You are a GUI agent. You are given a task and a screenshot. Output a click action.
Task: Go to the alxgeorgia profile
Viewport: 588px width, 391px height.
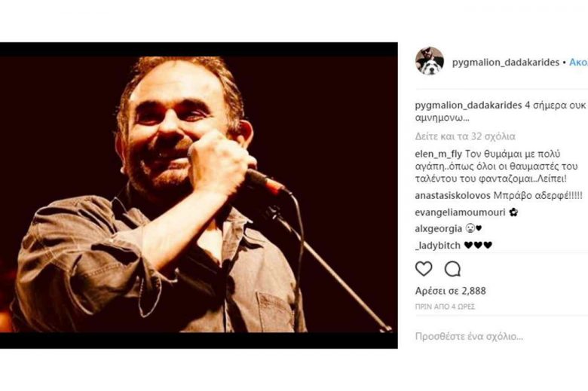[439, 229]
